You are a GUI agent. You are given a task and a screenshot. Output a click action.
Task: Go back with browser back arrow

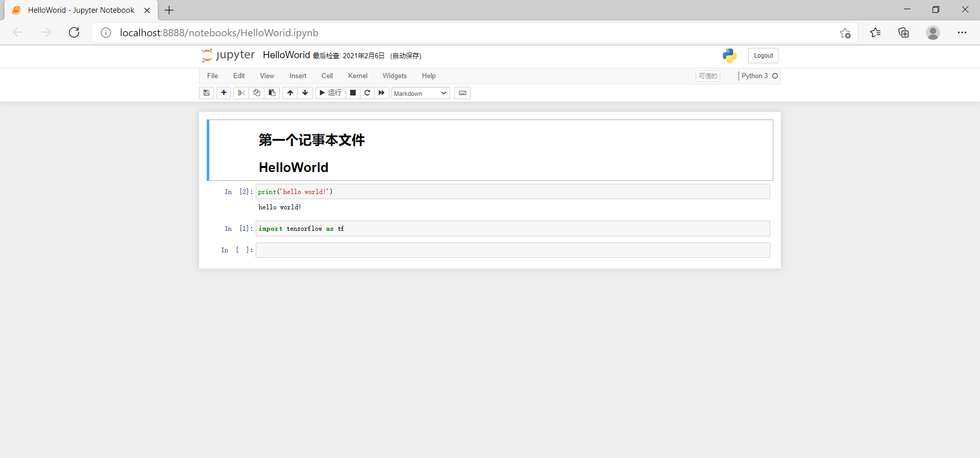(x=18, y=33)
